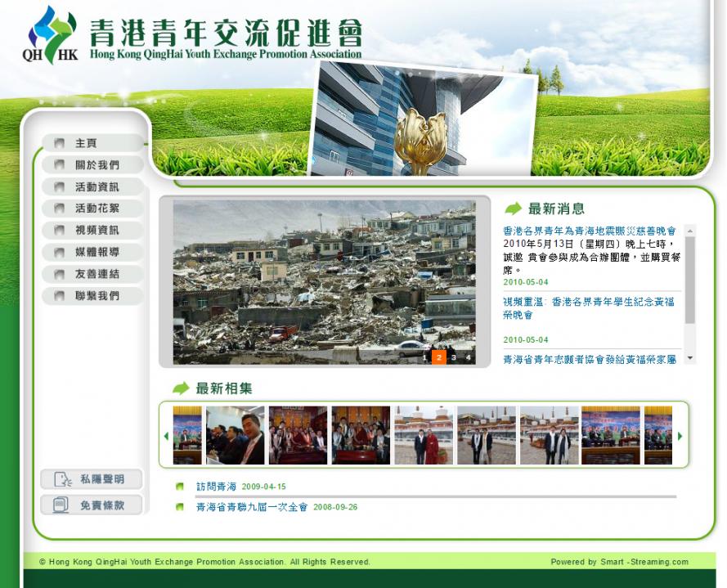Click the 免責條款 disclaimer button
Image resolution: width=727 pixels, height=588 pixels.
92,505
